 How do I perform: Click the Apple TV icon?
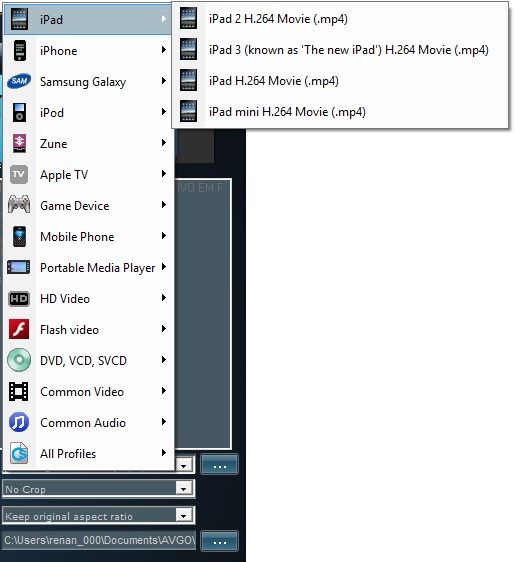click(19, 175)
